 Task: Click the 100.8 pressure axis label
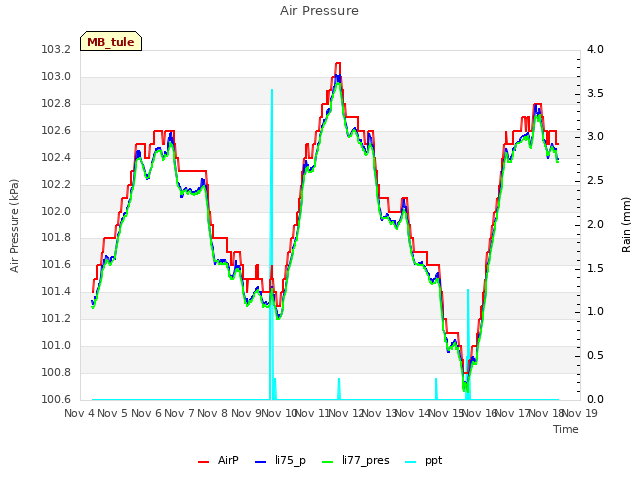click(56, 373)
